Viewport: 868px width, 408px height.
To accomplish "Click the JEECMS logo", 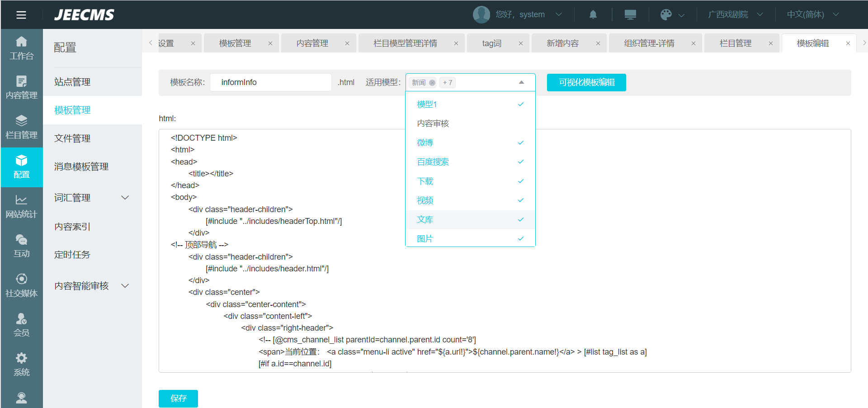I will tap(85, 15).
